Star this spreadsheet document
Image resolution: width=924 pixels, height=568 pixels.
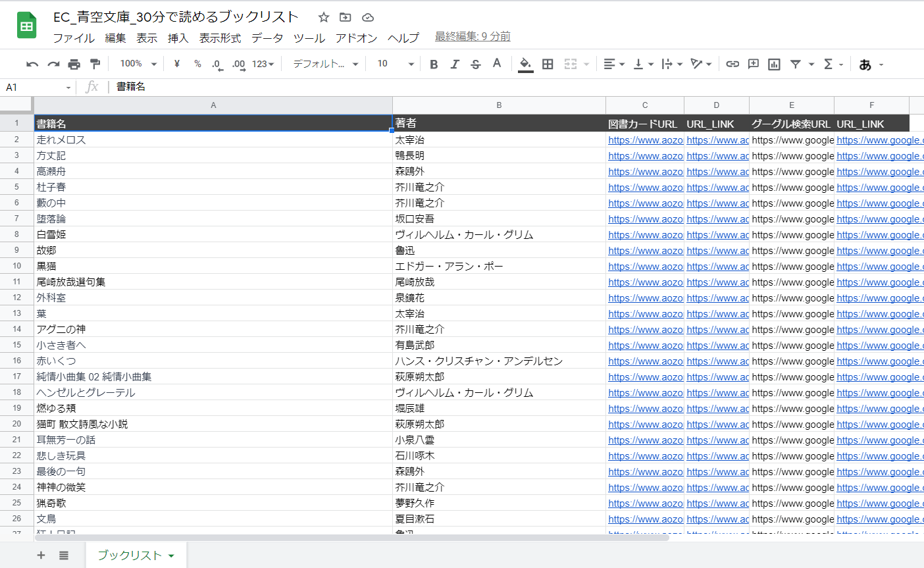point(324,17)
